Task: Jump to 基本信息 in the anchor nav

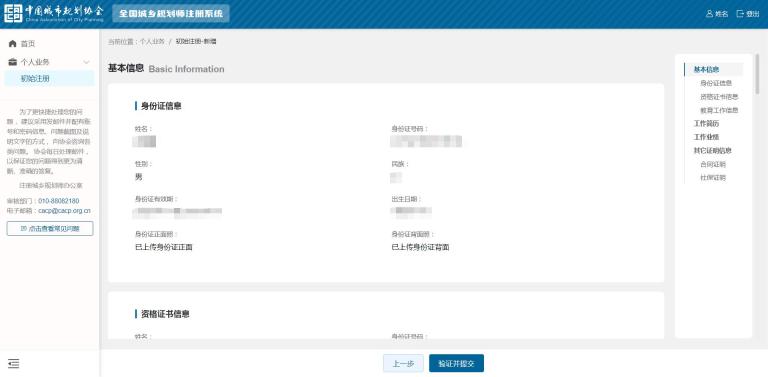Action: [x=706, y=70]
